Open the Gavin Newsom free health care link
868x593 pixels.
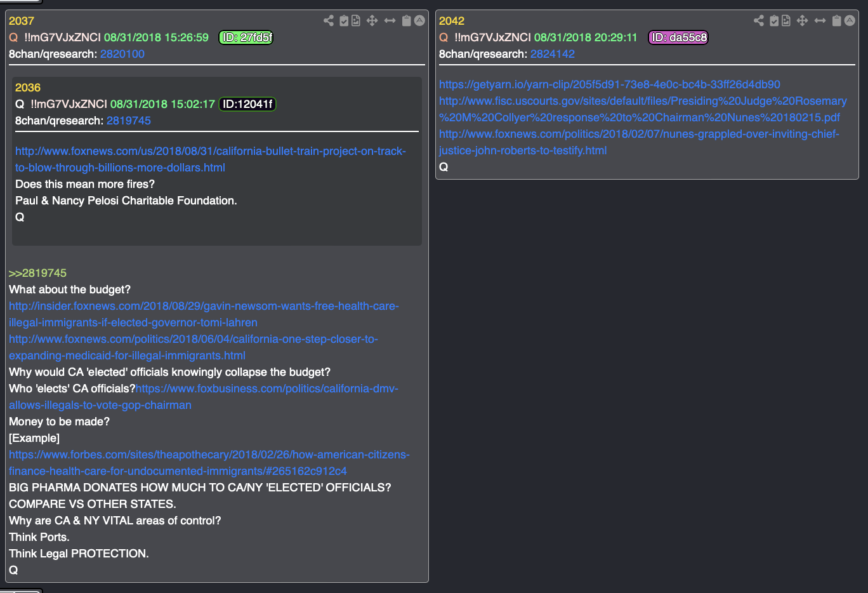(204, 314)
